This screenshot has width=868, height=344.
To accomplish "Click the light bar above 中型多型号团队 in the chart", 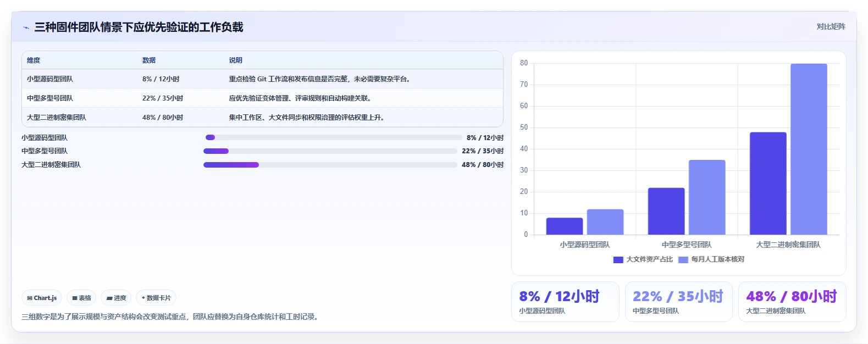I will [707, 197].
